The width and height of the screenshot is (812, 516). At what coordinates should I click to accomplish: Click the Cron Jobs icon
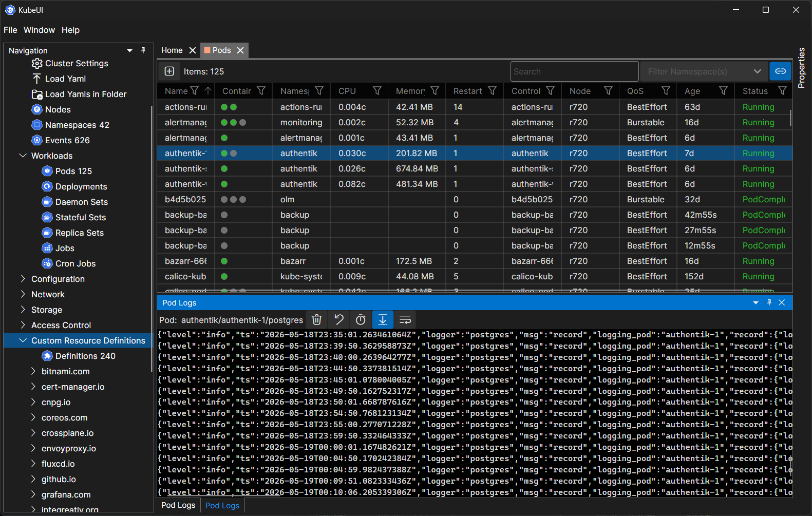tap(47, 263)
